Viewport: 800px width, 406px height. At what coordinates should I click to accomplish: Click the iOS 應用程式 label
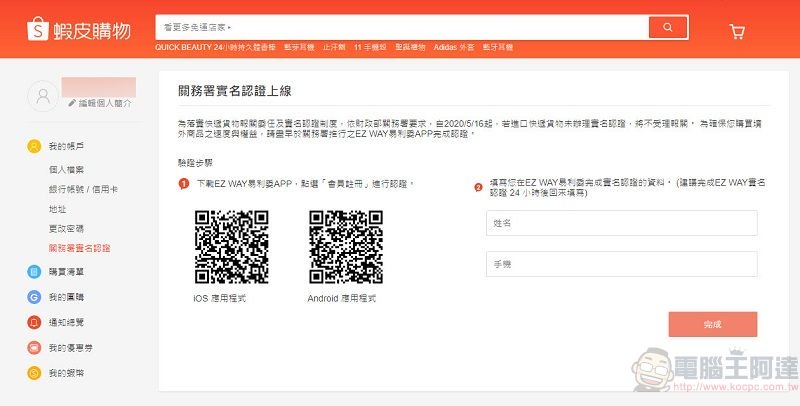(x=219, y=298)
